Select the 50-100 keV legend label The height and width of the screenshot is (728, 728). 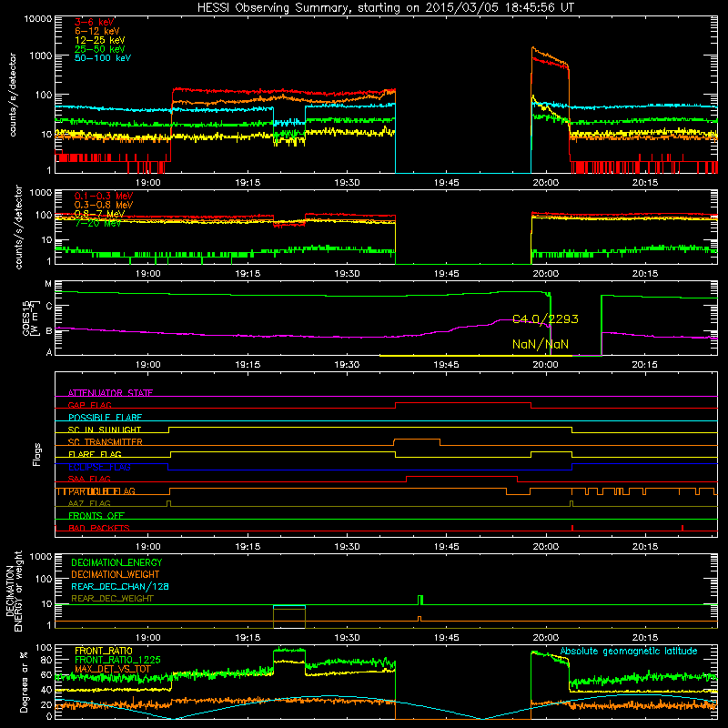[103, 57]
